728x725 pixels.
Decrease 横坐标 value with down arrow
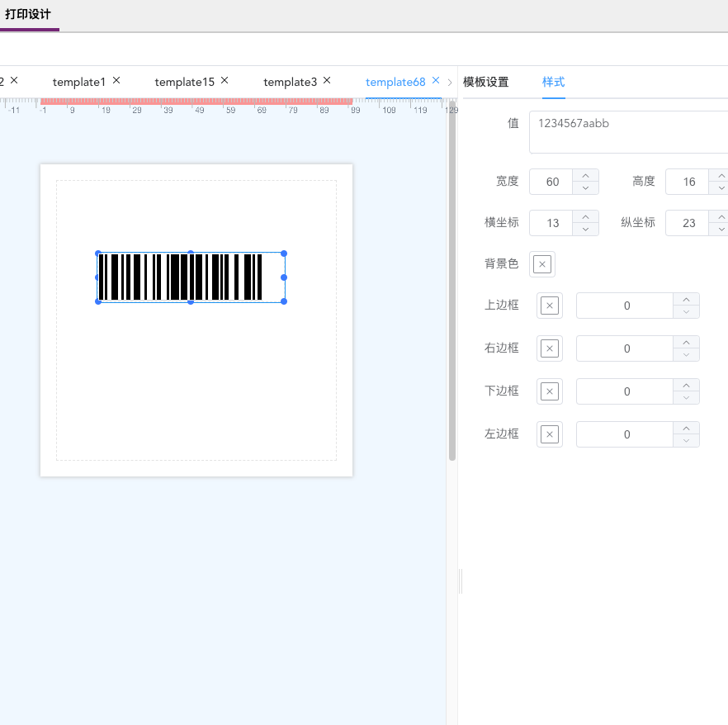pyautogui.click(x=585, y=230)
